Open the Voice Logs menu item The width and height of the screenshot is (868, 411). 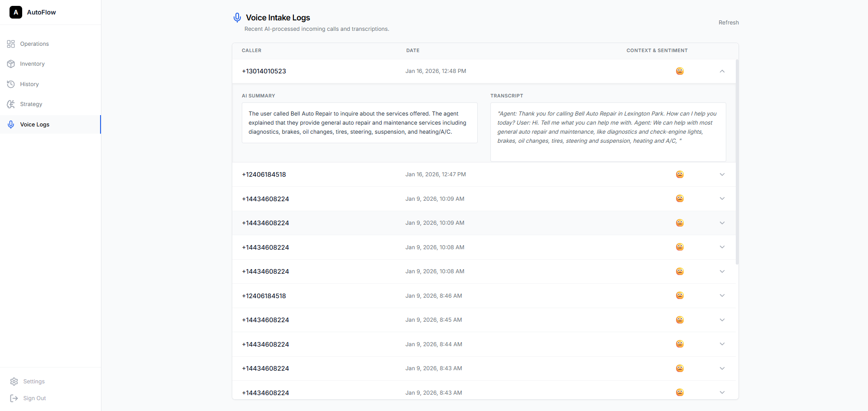point(35,125)
